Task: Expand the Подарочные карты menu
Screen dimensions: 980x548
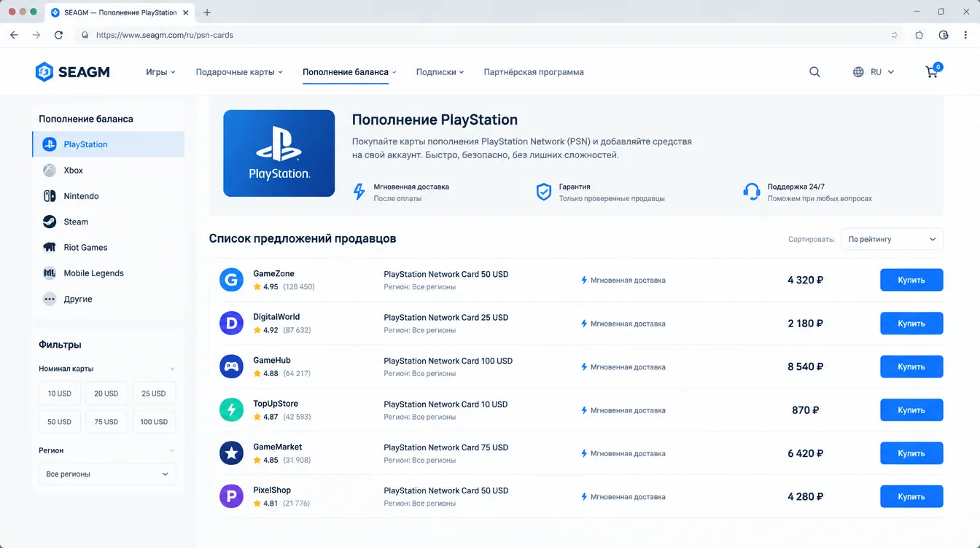Action: [x=239, y=72]
